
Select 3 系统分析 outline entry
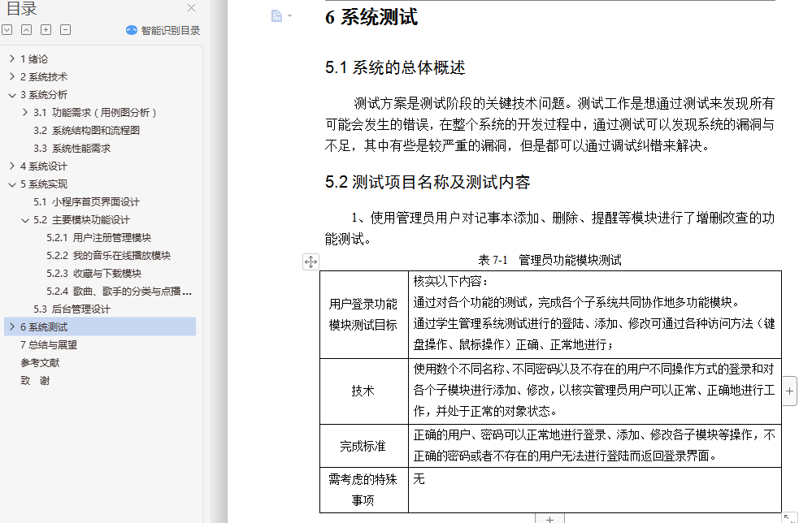[x=44, y=95]
